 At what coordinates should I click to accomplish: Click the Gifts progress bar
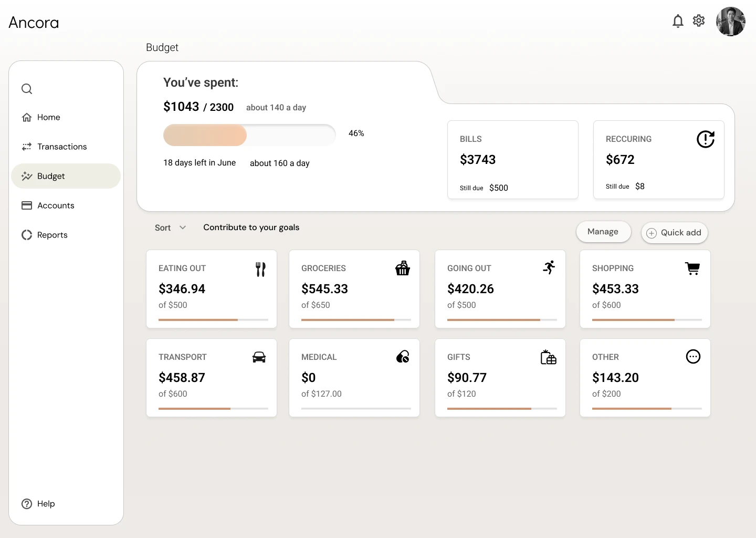pos(502,408)
